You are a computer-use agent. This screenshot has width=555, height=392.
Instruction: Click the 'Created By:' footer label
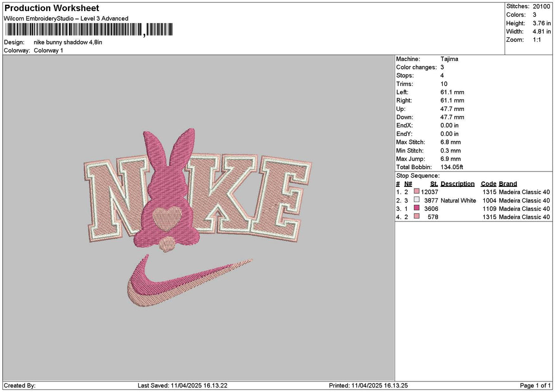pos(19,386)
